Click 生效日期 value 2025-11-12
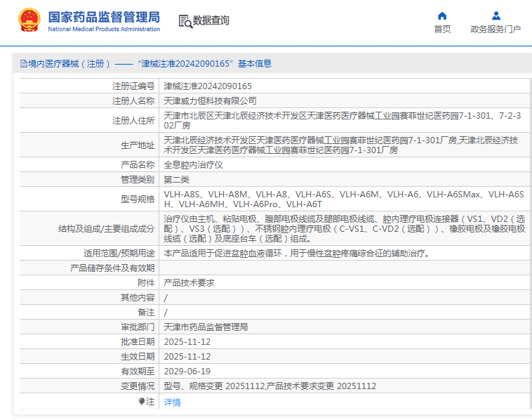Image resolution: width=532 pixels, height=420 pixels. coord(187,357)
